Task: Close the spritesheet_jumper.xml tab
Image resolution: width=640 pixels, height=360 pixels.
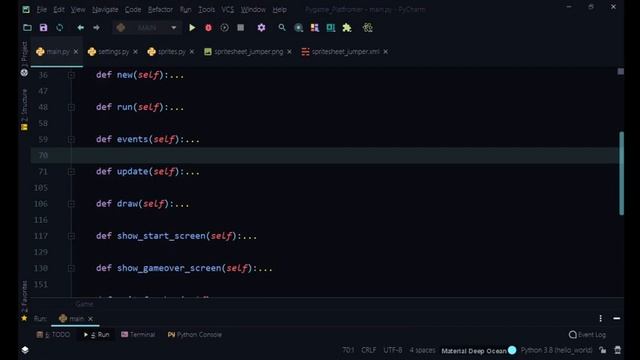Action: pos(386,52)
